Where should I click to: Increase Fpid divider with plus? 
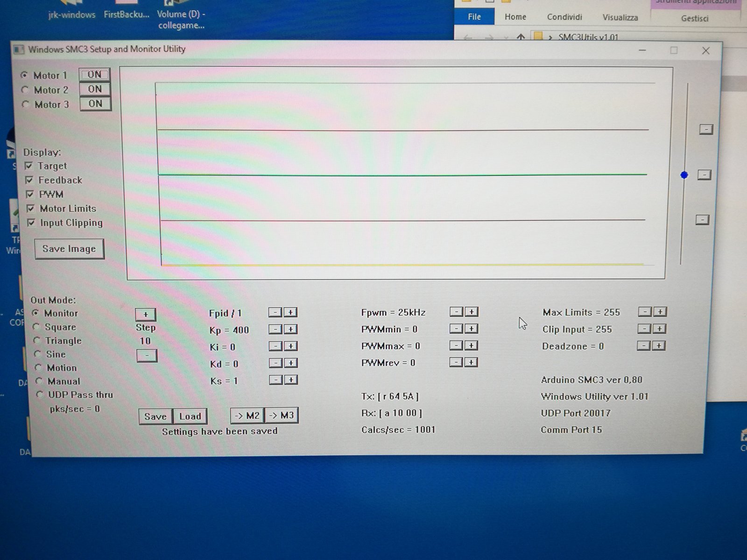pyautogui.click(x=290, y=312)
